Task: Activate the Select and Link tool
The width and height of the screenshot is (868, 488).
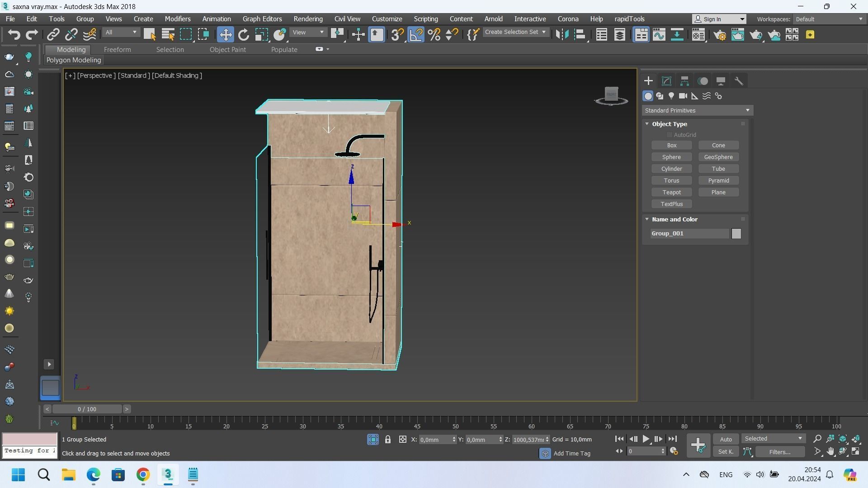Action: 53,35
